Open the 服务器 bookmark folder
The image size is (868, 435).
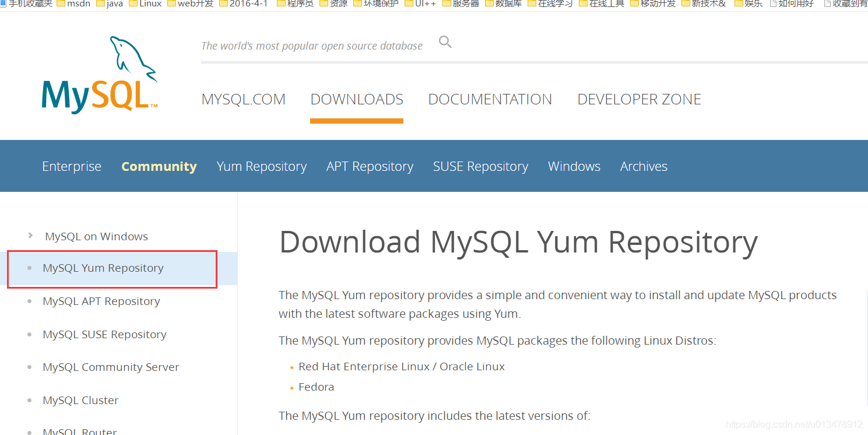(x=461, y=3)
